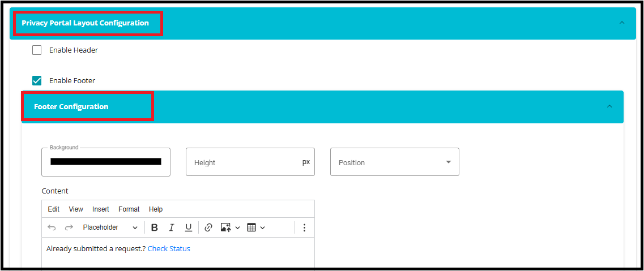
Task: Open the Format menu in editor
Action: (x=129, y=209)
